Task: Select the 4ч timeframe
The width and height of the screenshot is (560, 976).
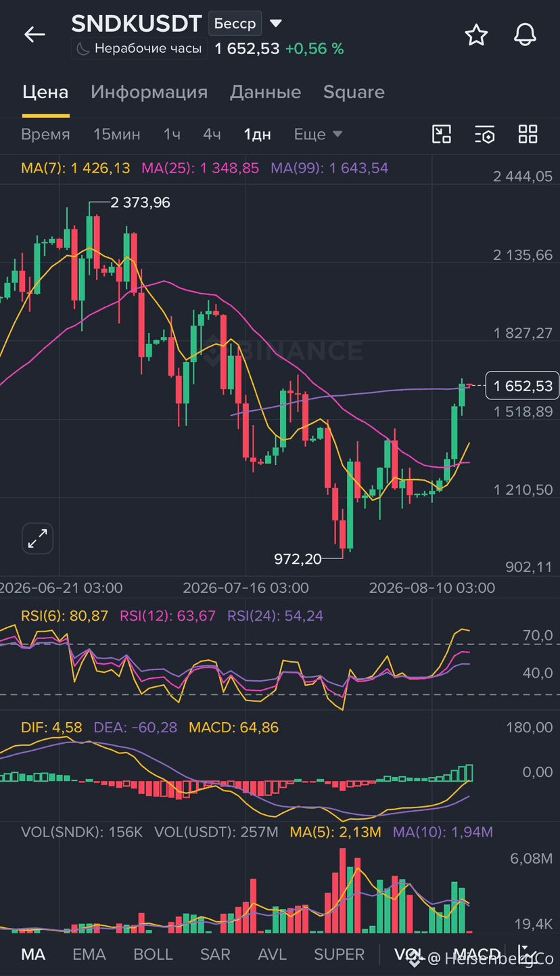Action: [212, 134]
